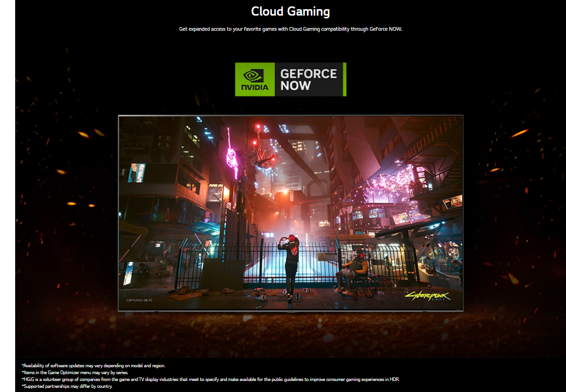
Task: Click the "Supported partnerships may differ by country" footnote
Action: (67, 386)
